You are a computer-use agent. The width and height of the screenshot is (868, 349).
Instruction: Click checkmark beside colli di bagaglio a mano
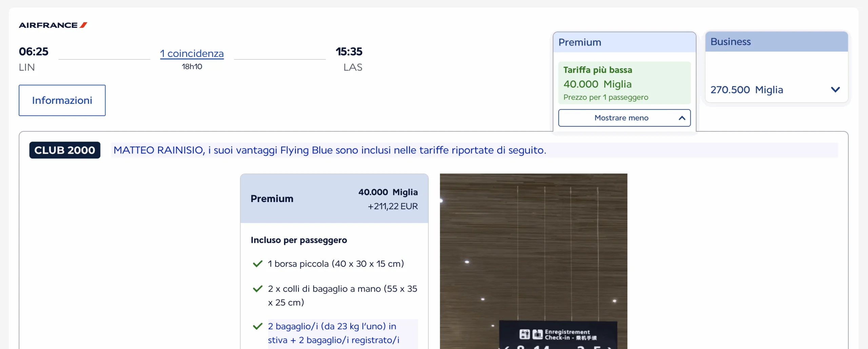point(258,289)
